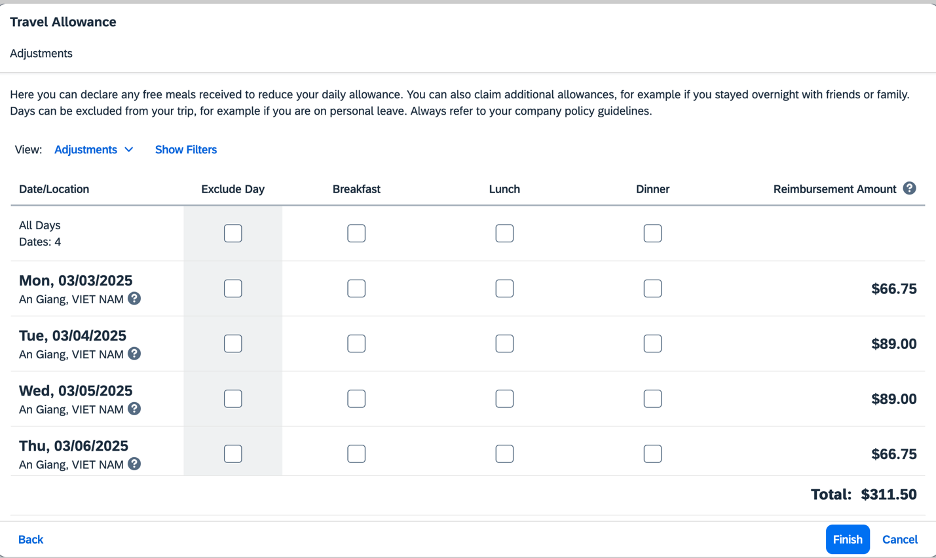The image size is (936, 558).
Task: Mark Dinner provided on Thu 03/06/2025
Action: (652, 454)
